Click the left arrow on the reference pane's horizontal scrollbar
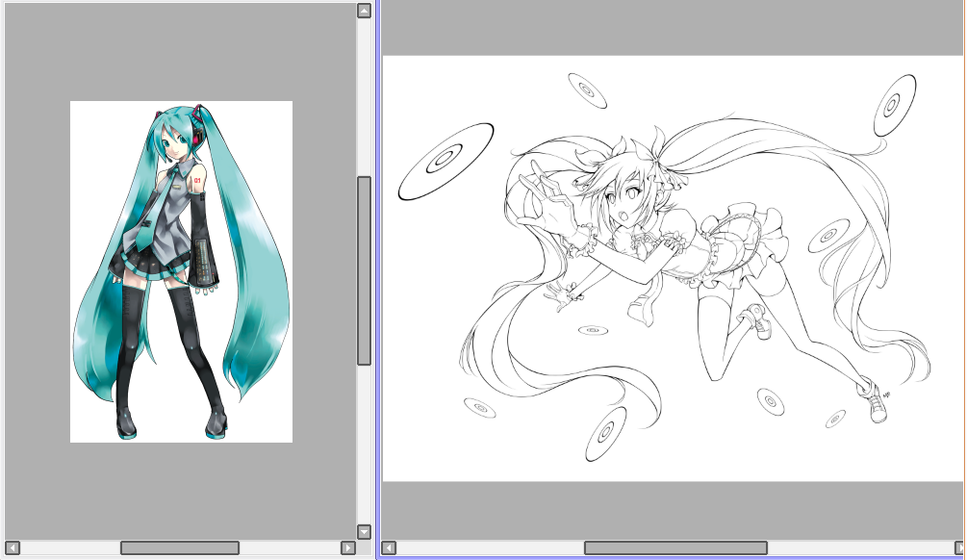The width and height of the screenshot is (967, 560). (x=12, y=547)
